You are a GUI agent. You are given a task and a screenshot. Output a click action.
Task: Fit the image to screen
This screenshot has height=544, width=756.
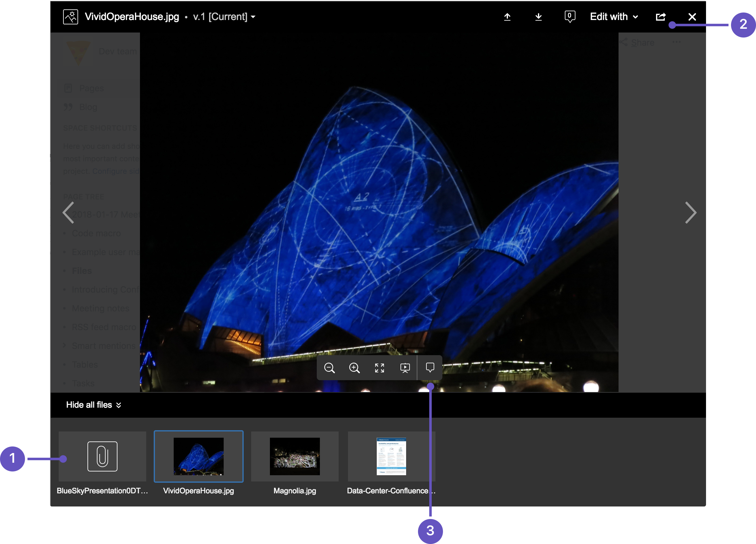coord(379,368)
